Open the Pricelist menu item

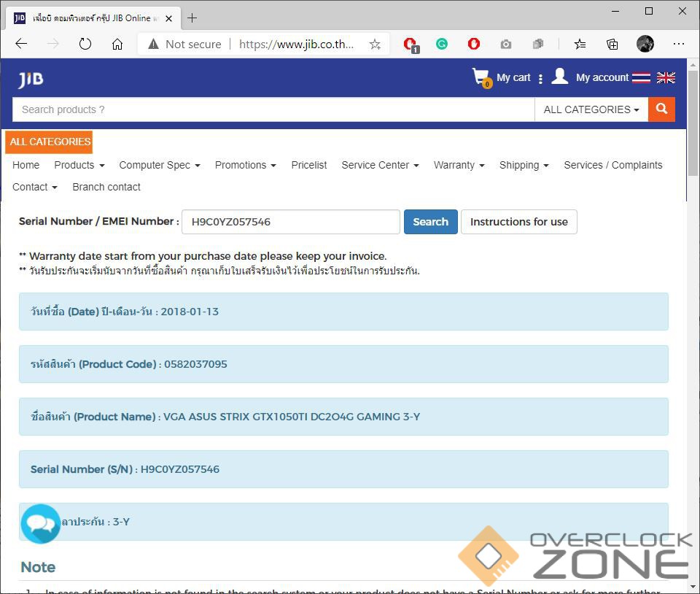click(x=309, y=165)
